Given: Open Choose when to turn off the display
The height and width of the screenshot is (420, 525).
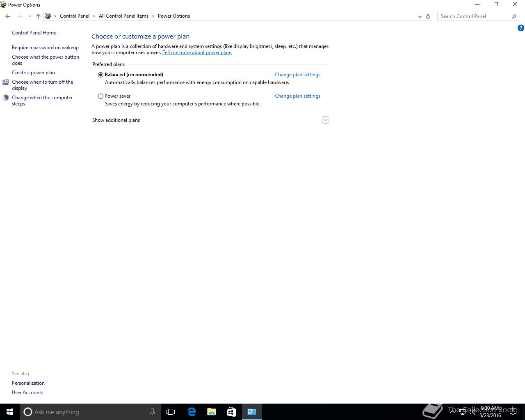Looking at the screenshot, I should (x=43, y=85).
